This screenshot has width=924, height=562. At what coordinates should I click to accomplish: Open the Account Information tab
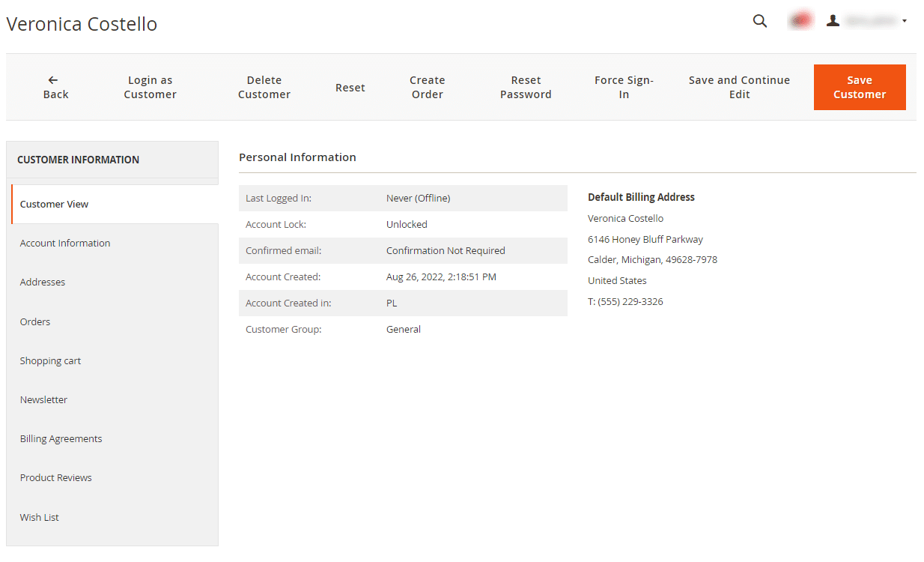tap(65, 243)
